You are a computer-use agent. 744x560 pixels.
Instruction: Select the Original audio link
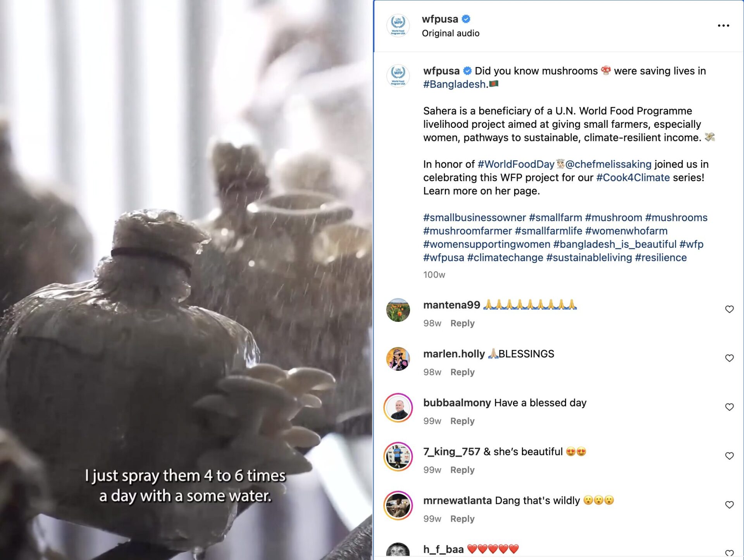451,33
